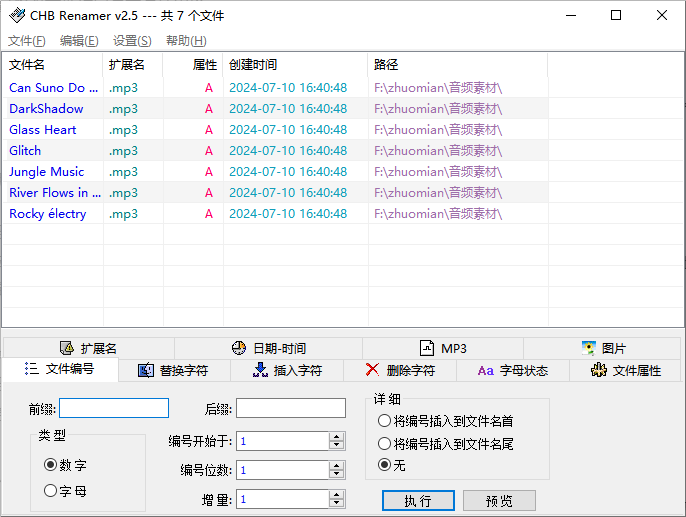Click the MP3 tab document icon
686x517 pixels.
[427, 348]
